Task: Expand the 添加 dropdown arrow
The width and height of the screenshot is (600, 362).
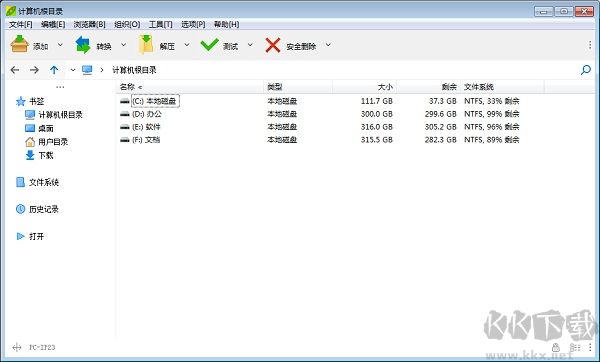Action: [60, 45]
